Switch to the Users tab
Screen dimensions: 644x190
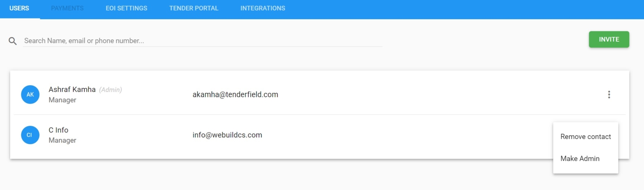[19, 8]
